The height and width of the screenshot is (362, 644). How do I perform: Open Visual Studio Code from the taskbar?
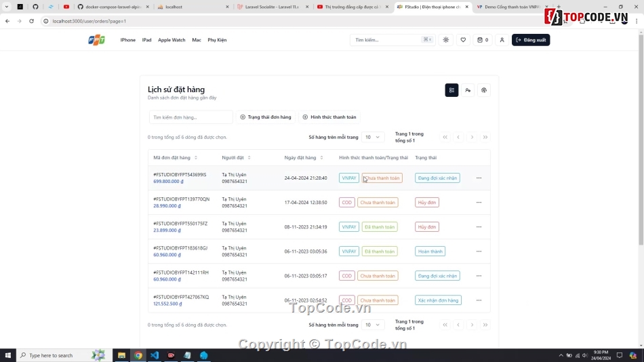(x=155, y=355)
